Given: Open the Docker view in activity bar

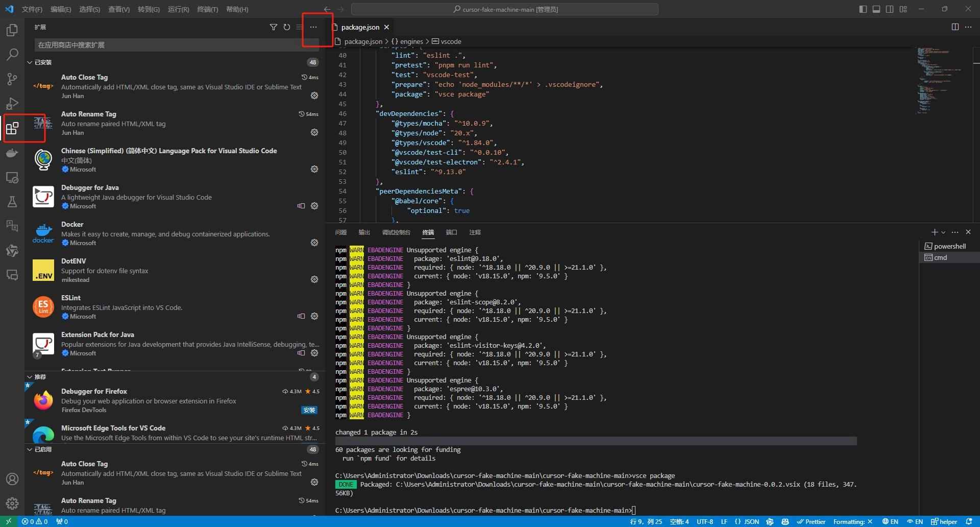Looking at the screenshot, I should (12, 153).
